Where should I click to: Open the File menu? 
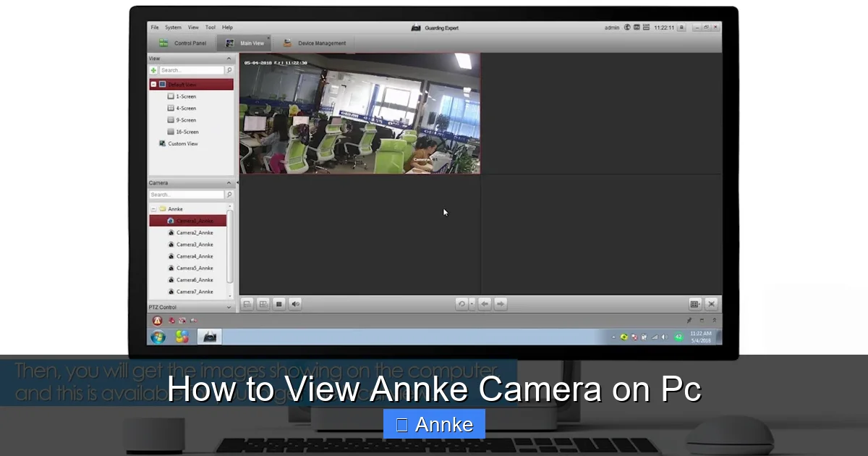click(155, 28)
